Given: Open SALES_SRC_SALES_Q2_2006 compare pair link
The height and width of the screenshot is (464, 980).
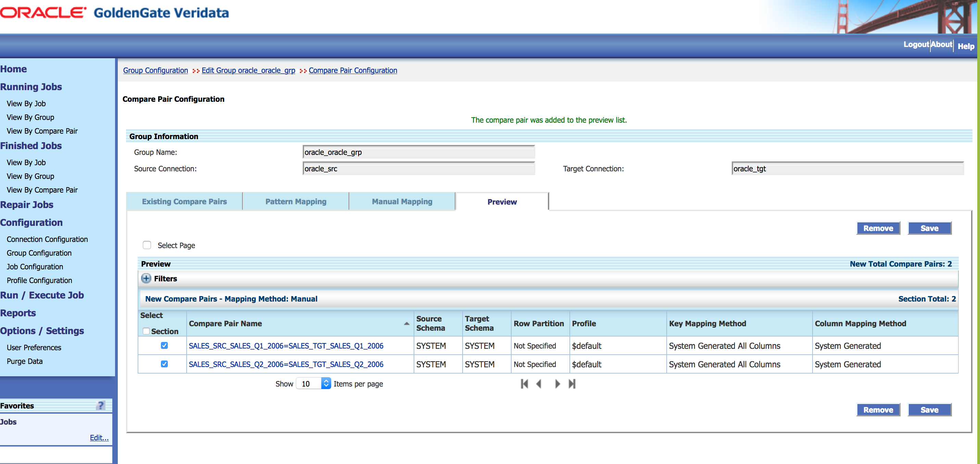Looking at the screenshot, I should tap(286, 364).
